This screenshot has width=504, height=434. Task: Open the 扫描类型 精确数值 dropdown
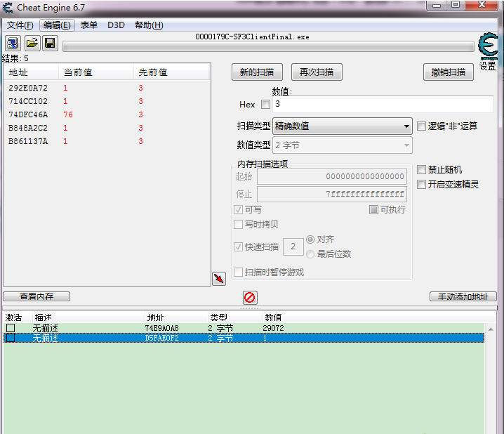(343, 126)
